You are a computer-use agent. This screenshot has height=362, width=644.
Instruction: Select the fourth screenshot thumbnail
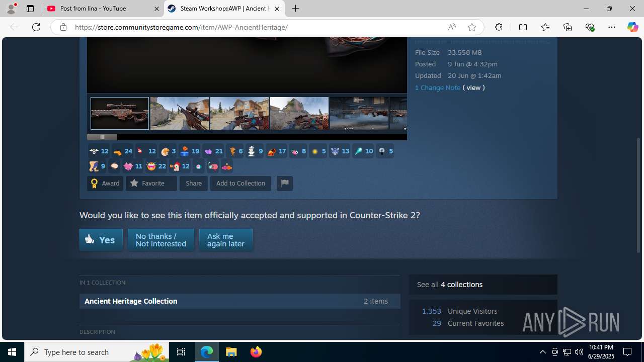click(x=299, y=113)
